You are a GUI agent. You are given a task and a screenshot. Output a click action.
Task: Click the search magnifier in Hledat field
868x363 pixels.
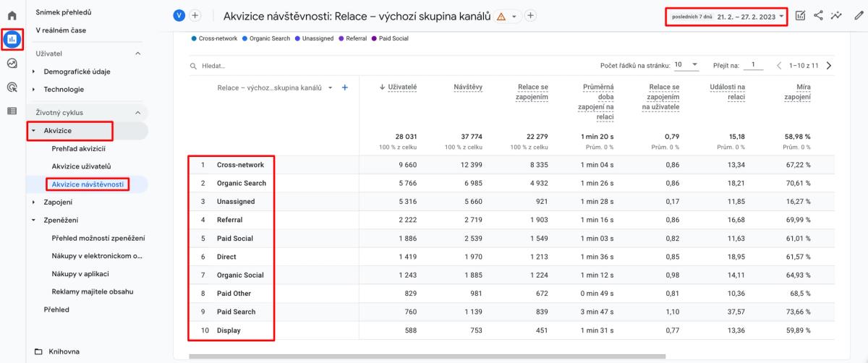click(x=194, y=66)
